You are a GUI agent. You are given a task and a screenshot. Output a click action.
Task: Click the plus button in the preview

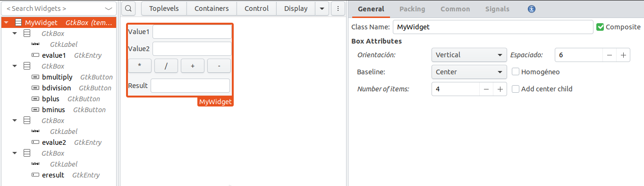coord(193,66)
